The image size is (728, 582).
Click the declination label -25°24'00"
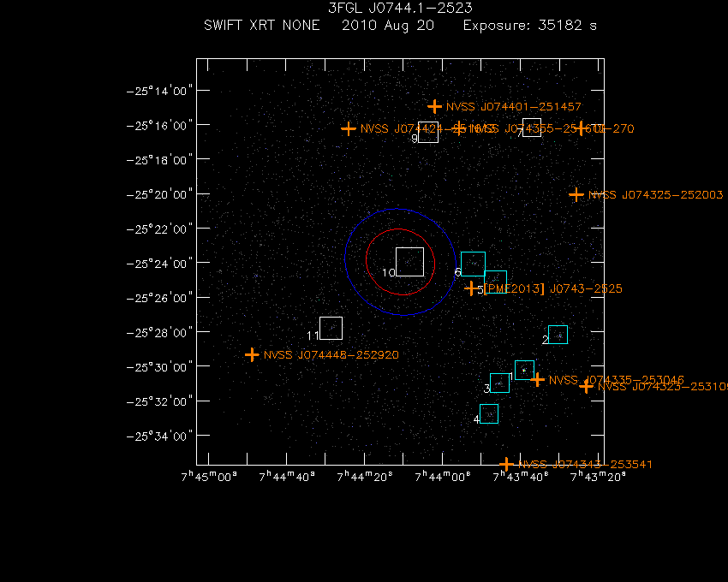coord(159,264)
